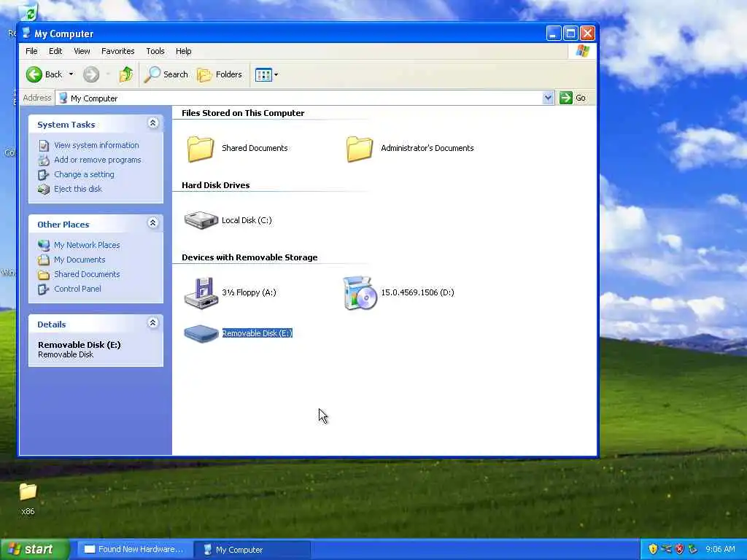This screenshot has width=747, height=560.
Task: Click the My Network Places icon
Action: coord(43,245)
